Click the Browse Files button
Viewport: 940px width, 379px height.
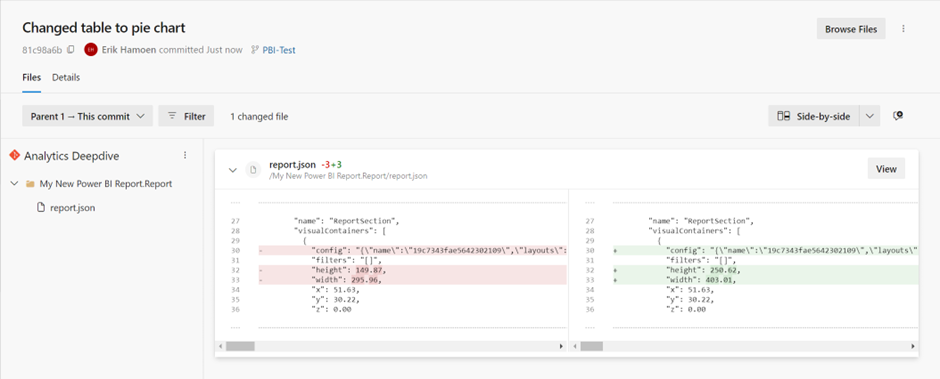851,29
